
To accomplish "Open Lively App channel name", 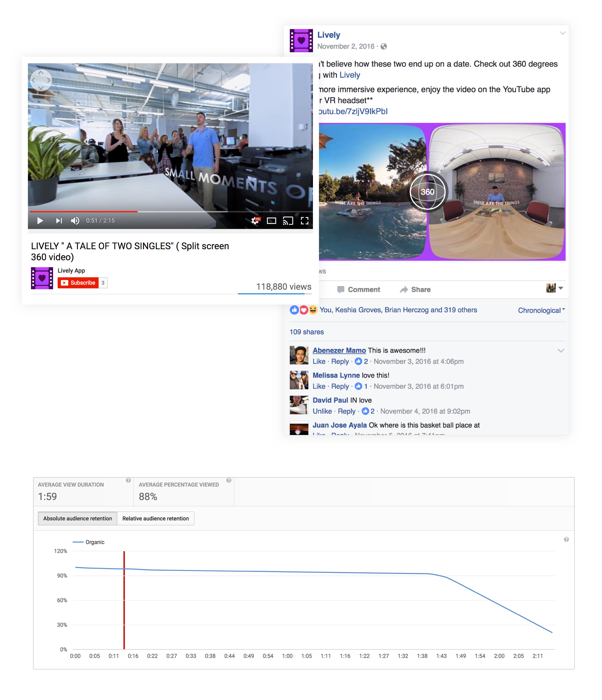I will point(71,271).
